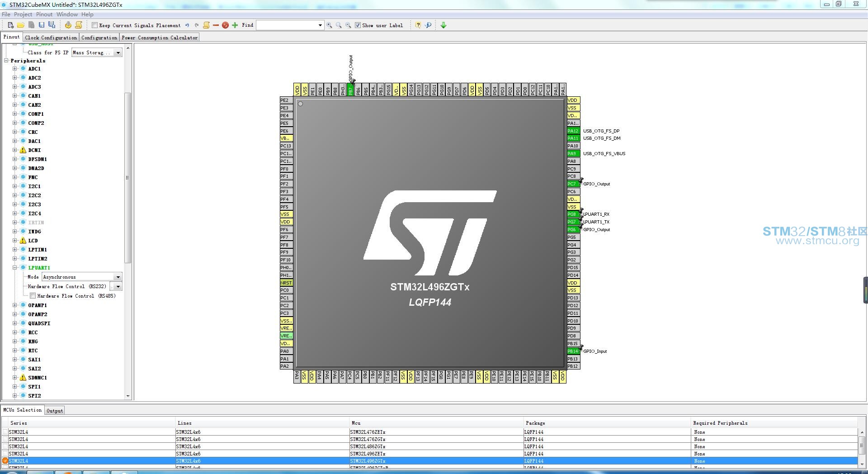868x474 pixels.
Task: Click the NRST pin on the chip
Action: coord(286,283)
